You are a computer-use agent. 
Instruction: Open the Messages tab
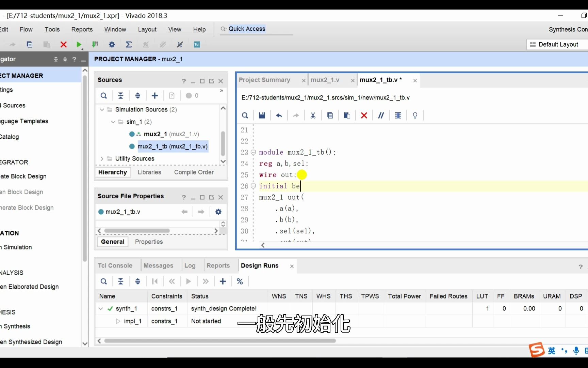[158, 265]
